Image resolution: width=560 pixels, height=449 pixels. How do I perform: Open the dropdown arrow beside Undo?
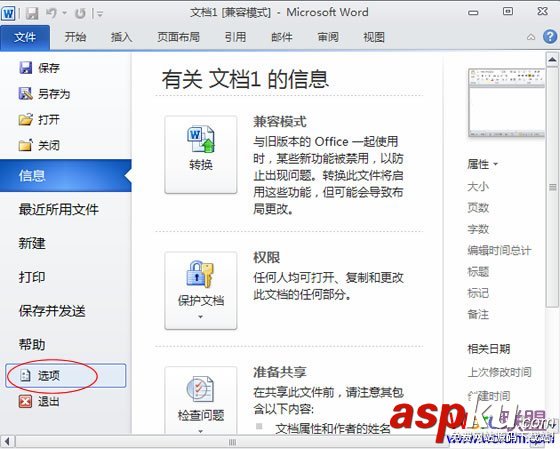pyautogui.click(x=65, y=13)
